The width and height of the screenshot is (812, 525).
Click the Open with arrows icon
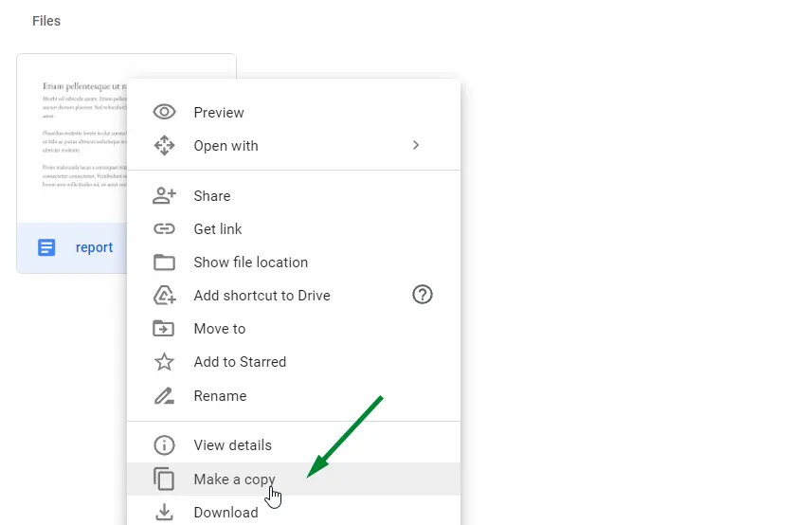[x=164, y=146]
